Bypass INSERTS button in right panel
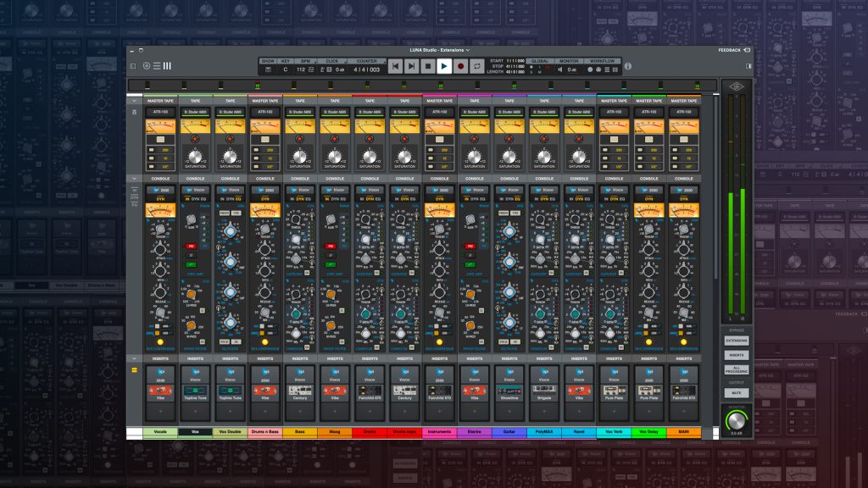 pyautogui.click(x=737, y=355)
